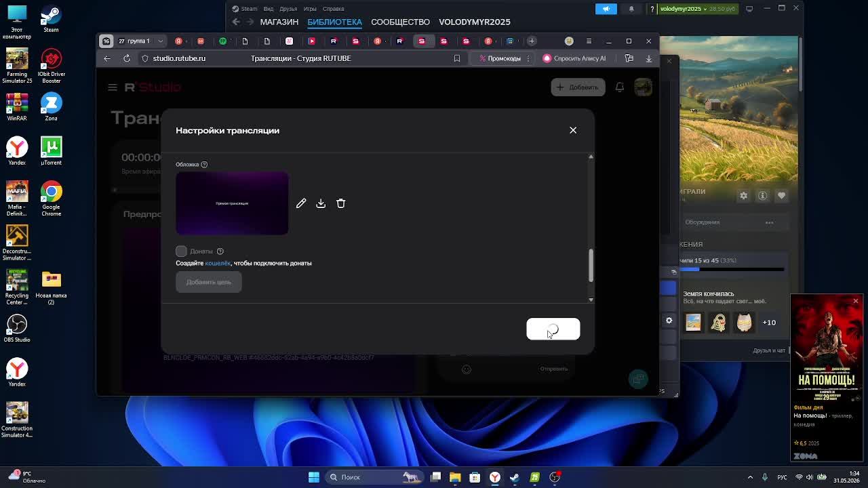Open the Обложка help tooltip icon
The height and width of the screenshot is (488, 868).
(204, 164)
